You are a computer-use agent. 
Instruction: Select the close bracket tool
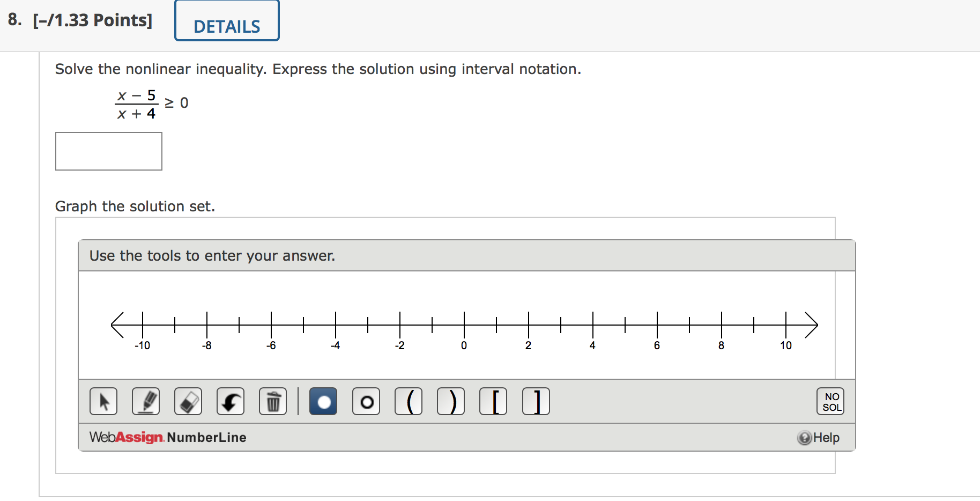pos(536,401)
